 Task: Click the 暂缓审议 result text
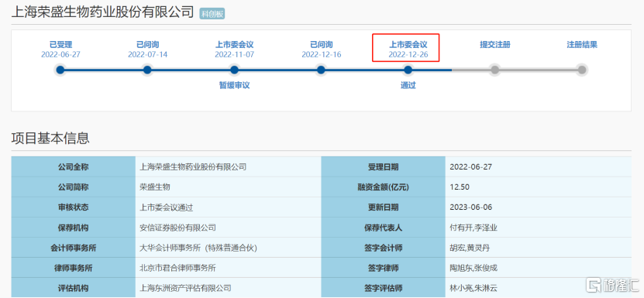coord(234,85)
